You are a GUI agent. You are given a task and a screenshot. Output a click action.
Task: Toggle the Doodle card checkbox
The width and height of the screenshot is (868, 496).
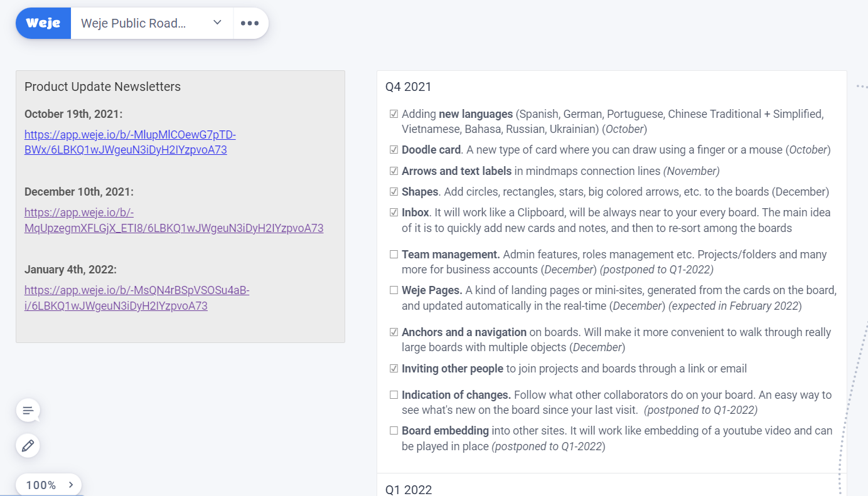coord(394,150)
